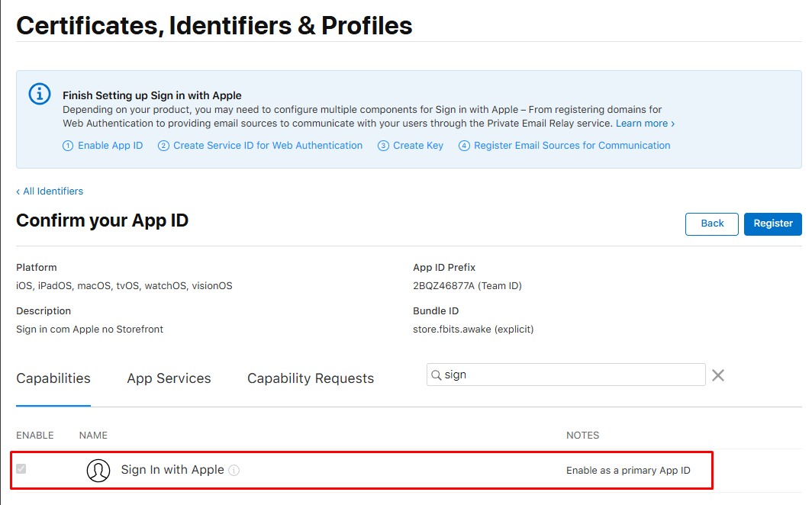
Task: Switch to the Capabilities tab
Action: [53, 378]
